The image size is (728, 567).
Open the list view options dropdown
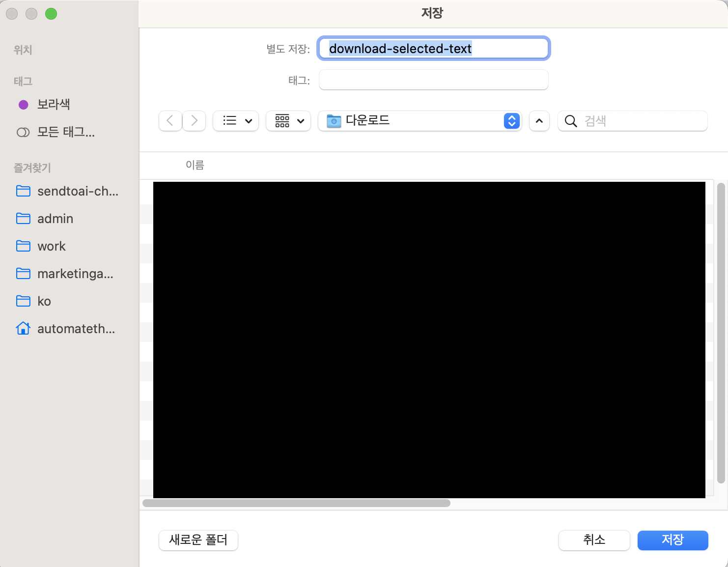tap(236, 121)
